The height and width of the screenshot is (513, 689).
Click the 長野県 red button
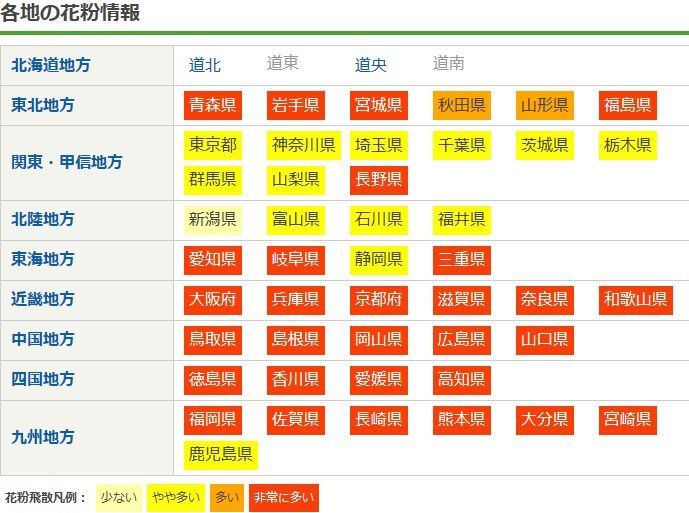tap(379, 179)
